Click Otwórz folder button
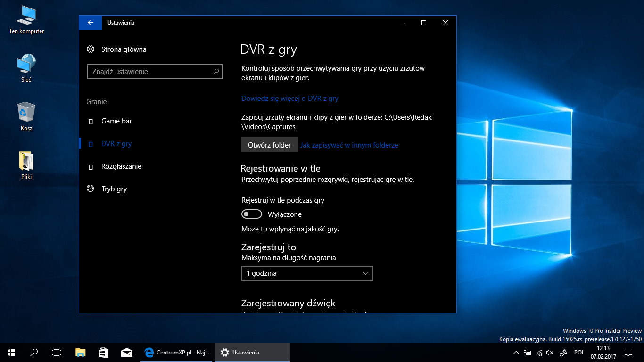644x362 pixels. point(270,145)
